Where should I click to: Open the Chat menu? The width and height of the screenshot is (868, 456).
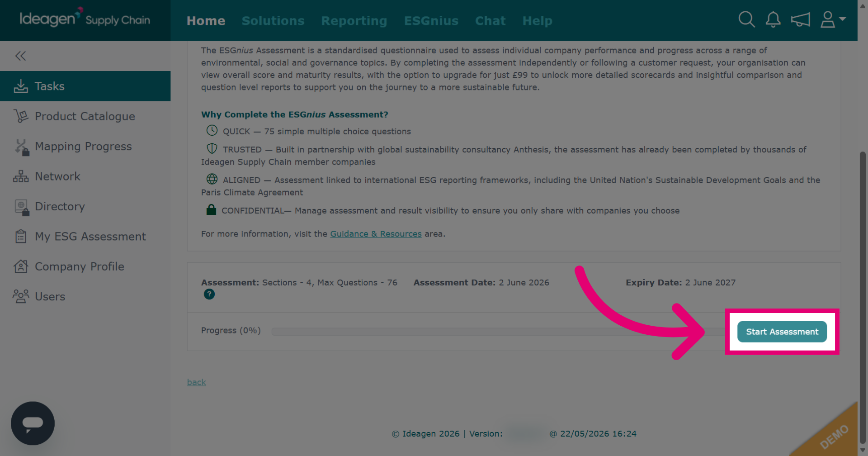(x=491, y=21)
